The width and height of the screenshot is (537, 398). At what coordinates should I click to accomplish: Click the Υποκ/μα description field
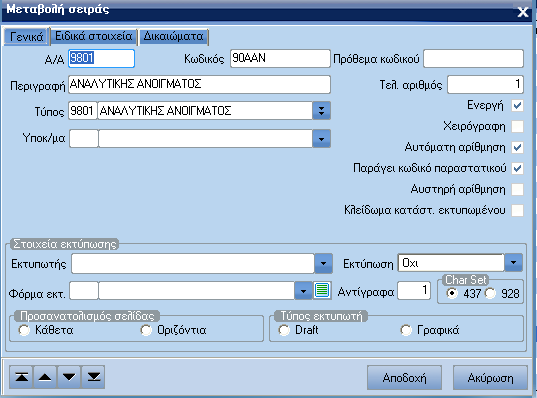tap(205, 139)
